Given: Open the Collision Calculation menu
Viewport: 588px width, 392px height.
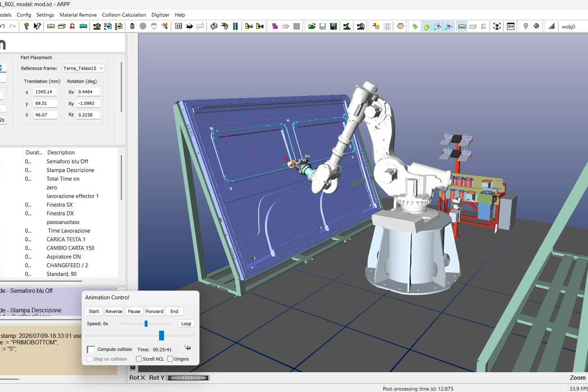Looking at the screenshot, I should click(x=124, y=15).
